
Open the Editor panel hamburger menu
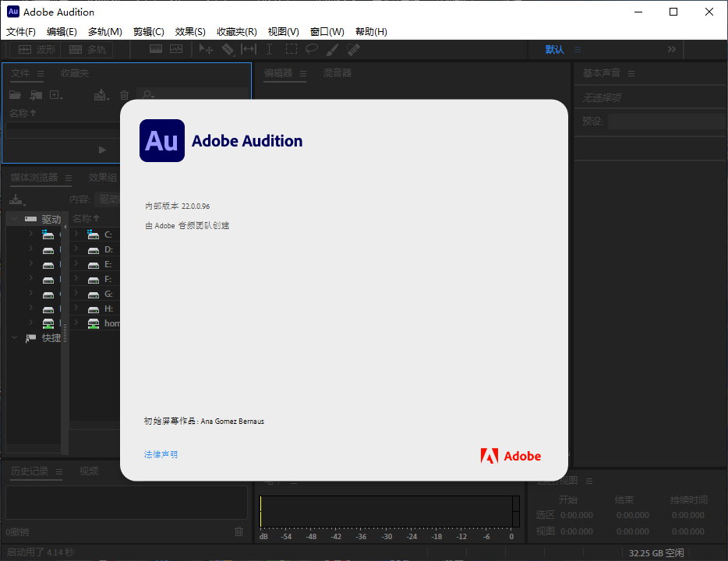click(x=303, y=74)
